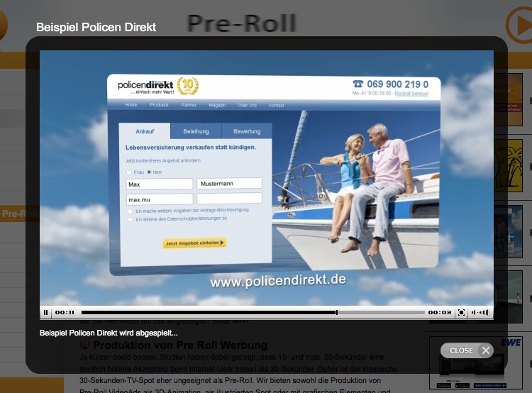The image size is (532, 393).
Task: Open Kontakt menu item
Action: tap(277, 106)
